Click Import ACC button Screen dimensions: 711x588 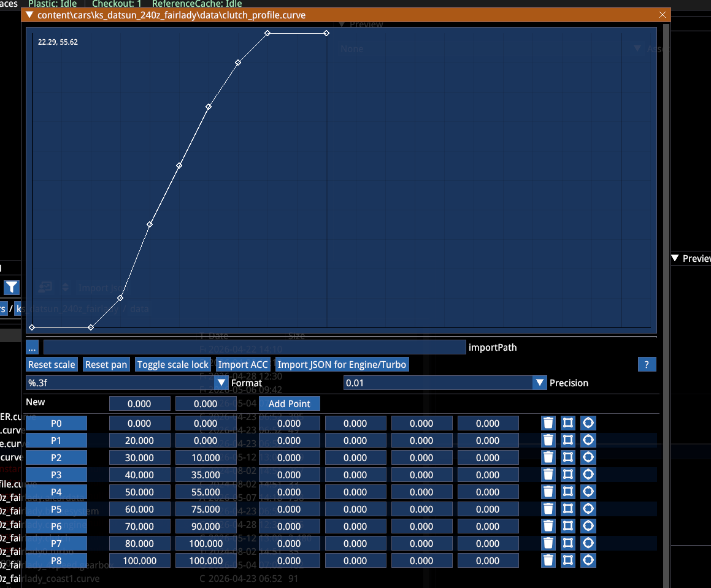pyautogui.click(x=243, y=364)
